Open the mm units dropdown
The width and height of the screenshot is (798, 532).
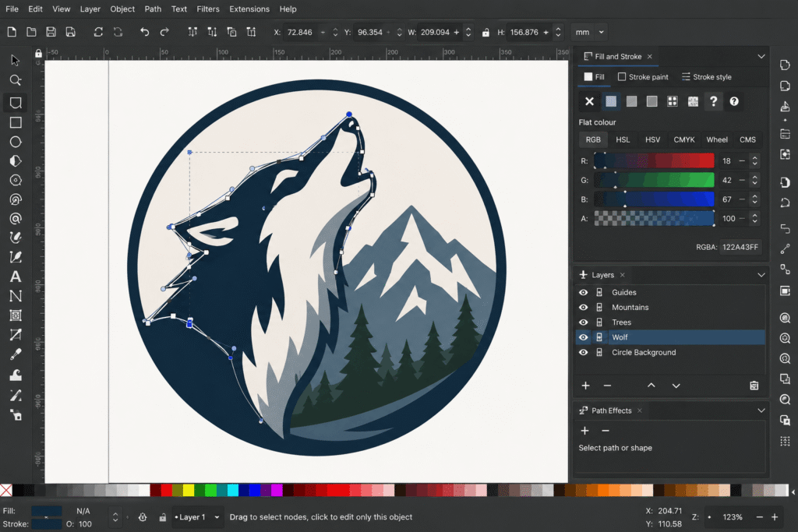[x=589, y=32]
